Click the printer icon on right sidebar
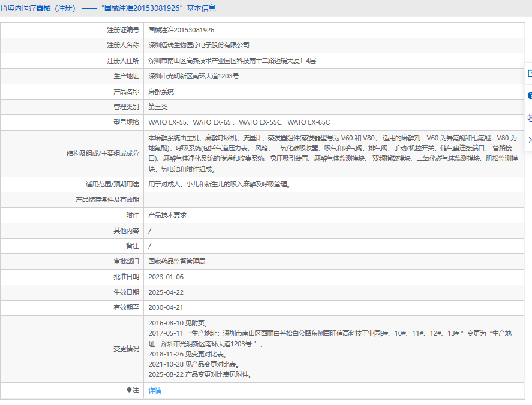The height and width of the screenshot is (405, 532). 530,117
